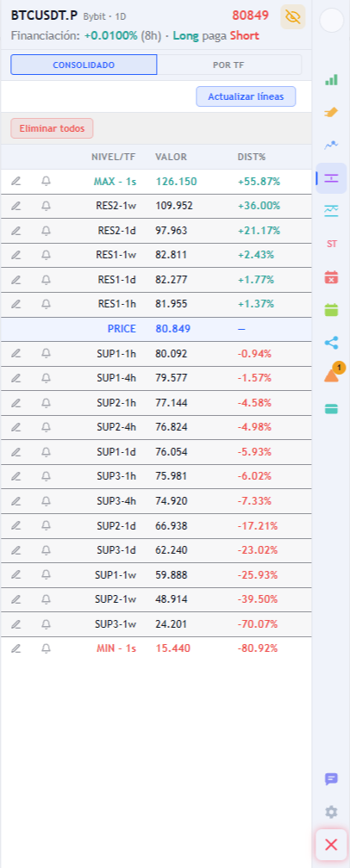Set alert bell for SUP1-1h
The image size is (350, 868).
click(46, 353)
